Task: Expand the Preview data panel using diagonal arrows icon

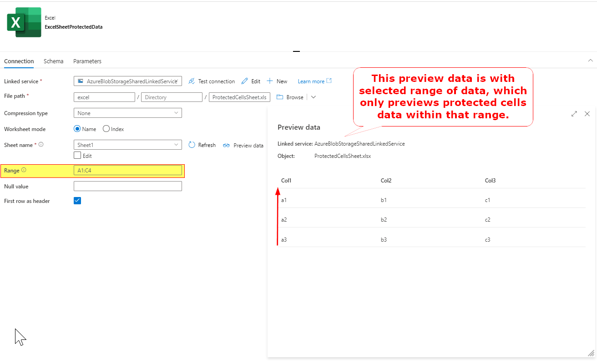Action: coord(574,114)
